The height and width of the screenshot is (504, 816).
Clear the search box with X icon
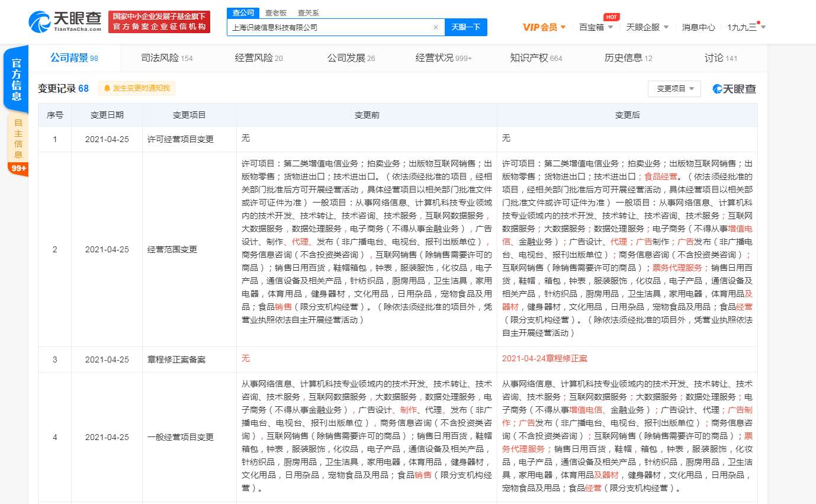[436, 27]
